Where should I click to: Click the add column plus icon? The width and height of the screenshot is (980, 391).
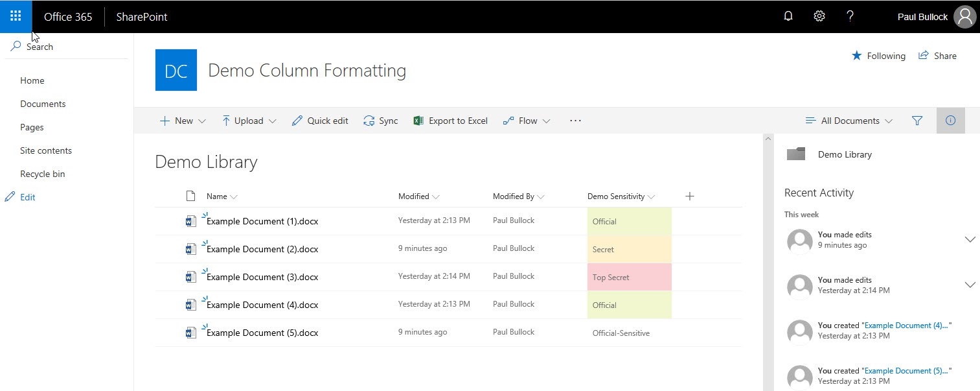click(690, 196)
